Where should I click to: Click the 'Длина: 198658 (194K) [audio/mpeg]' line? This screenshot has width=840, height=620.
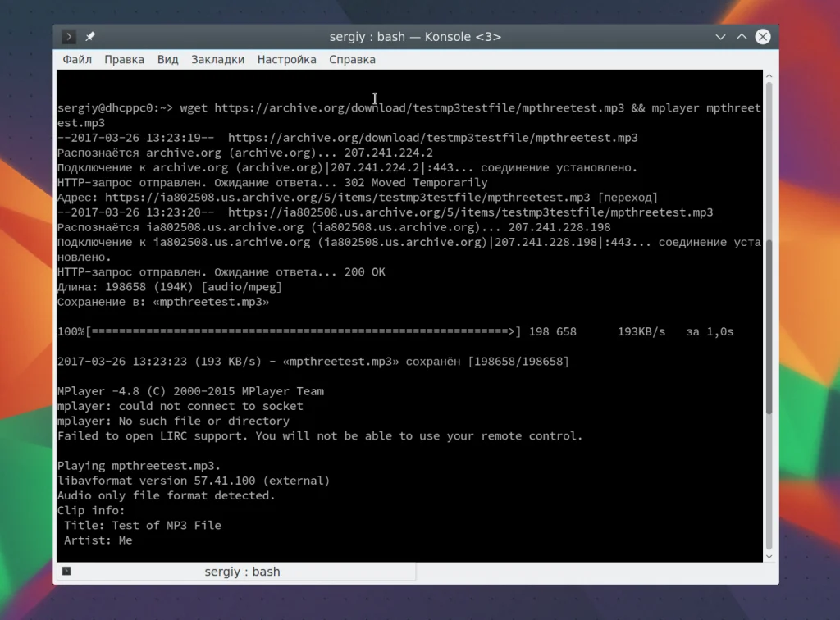click(169, 287)
